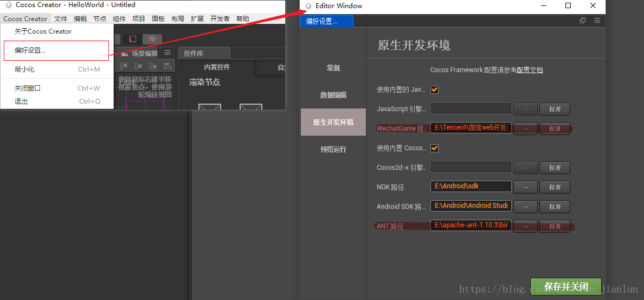This screenshot has height=300, width=644.
Task: Switch to the 数据编辑 settings section
Action: [333, 95]
